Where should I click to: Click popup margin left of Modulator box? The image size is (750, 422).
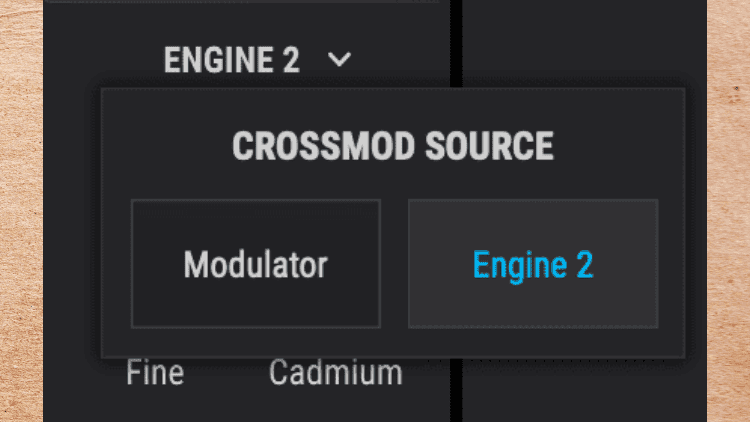(x=116, y=264)
